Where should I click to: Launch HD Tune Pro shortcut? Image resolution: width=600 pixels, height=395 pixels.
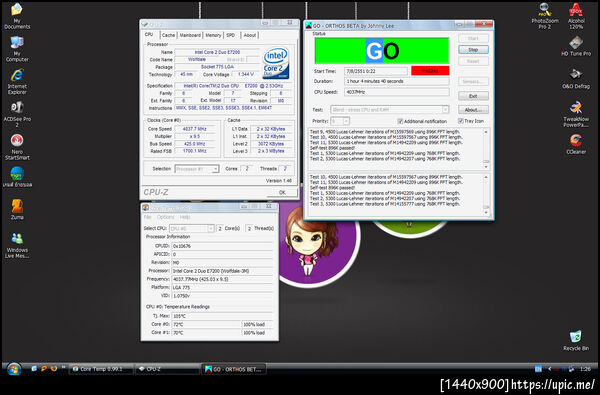point(576,46)
